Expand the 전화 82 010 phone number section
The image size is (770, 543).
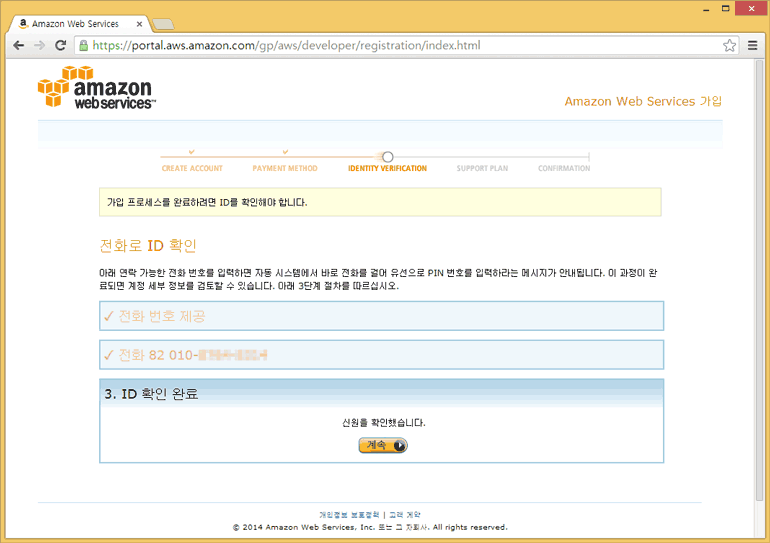click(x=380, y=355)
